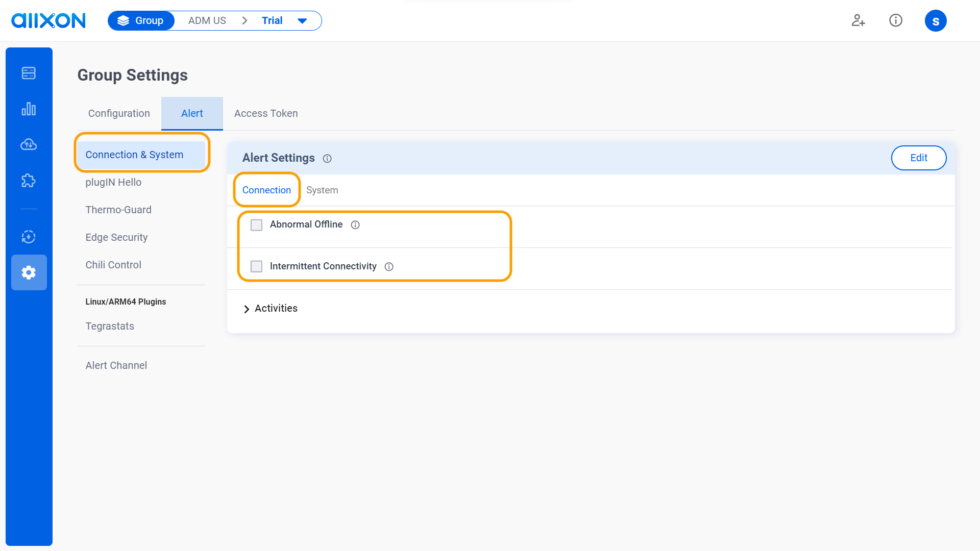Enable the Intermittent Connectivity alert checkbox
The image size is (980, 551).
pyautogui.click(x=256, y=266)
